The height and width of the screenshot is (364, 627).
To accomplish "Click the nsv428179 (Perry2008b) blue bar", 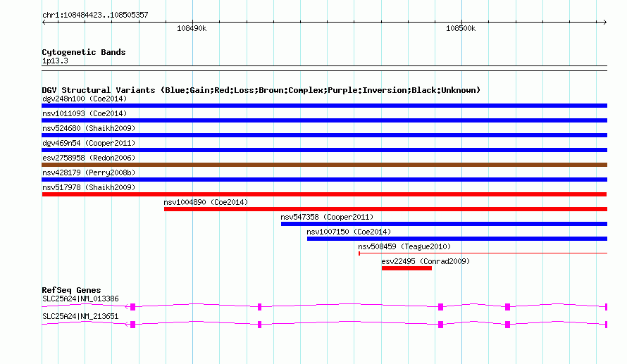I will (x=324, y=180).
